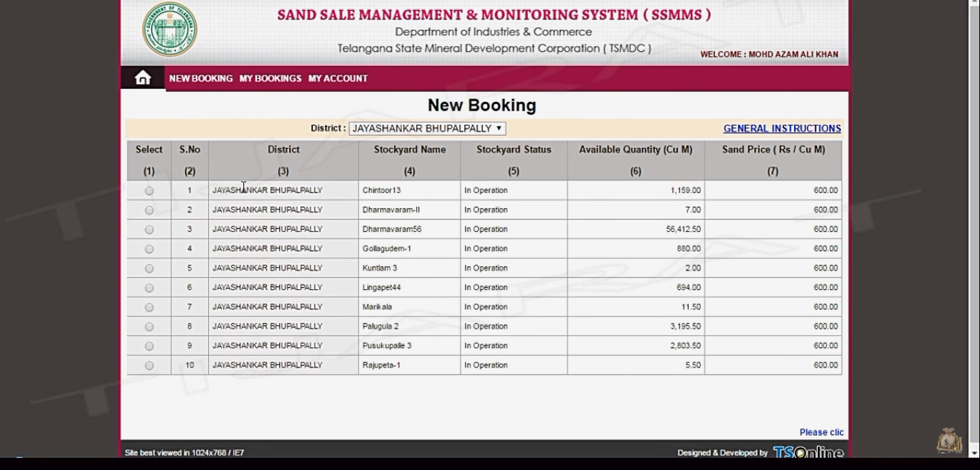
Task: Select radio button for Gollagudem-1 stockyard
Action: click(149, 249)
